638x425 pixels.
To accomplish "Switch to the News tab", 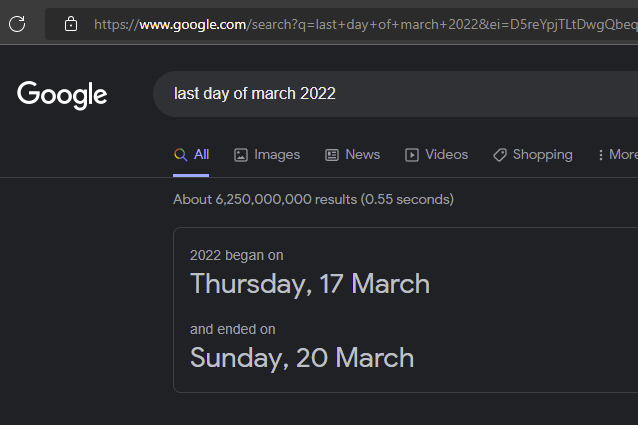I will [352, 155].
